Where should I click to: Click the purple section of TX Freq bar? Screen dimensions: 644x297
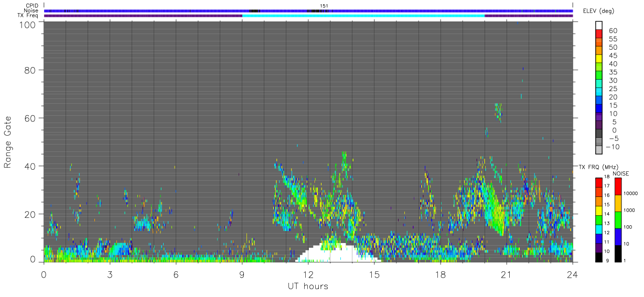143,16
